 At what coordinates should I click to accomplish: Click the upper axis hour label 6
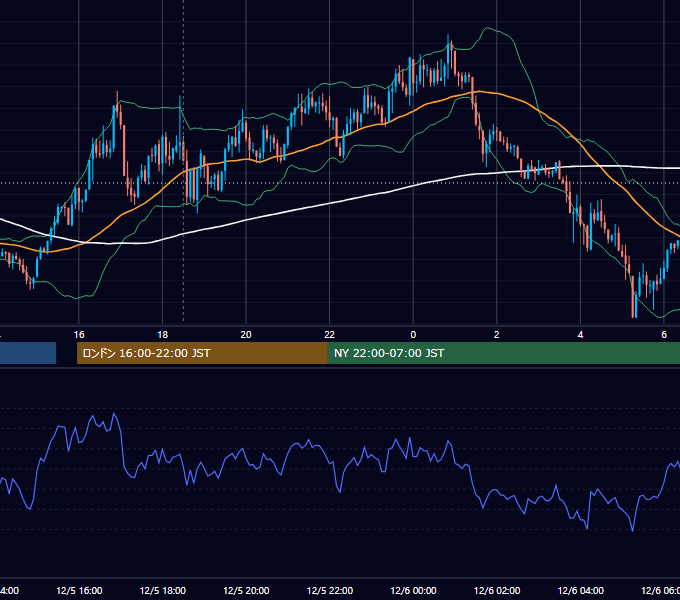point(664,335)
